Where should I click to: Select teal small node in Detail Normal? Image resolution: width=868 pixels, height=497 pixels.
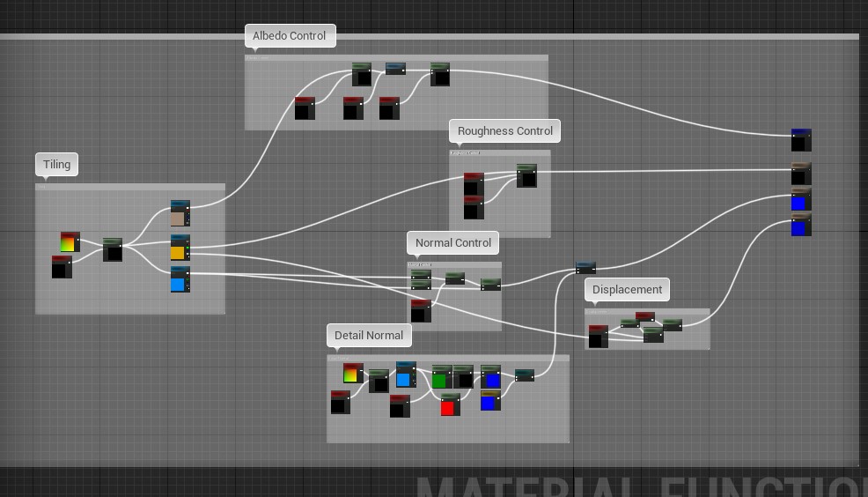(524, 375)
